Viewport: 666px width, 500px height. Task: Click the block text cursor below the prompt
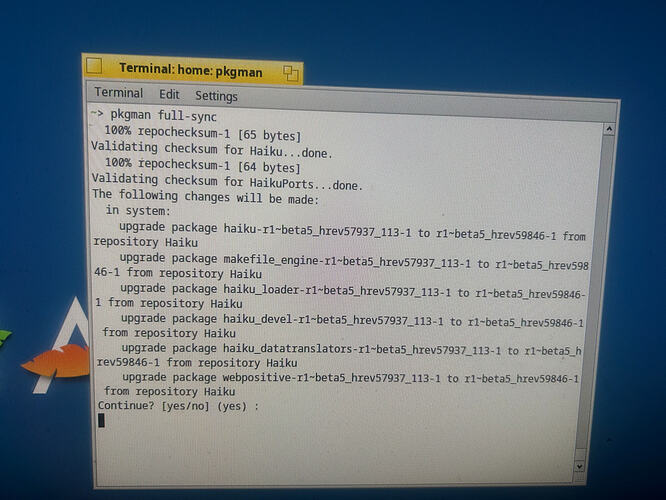102,421
